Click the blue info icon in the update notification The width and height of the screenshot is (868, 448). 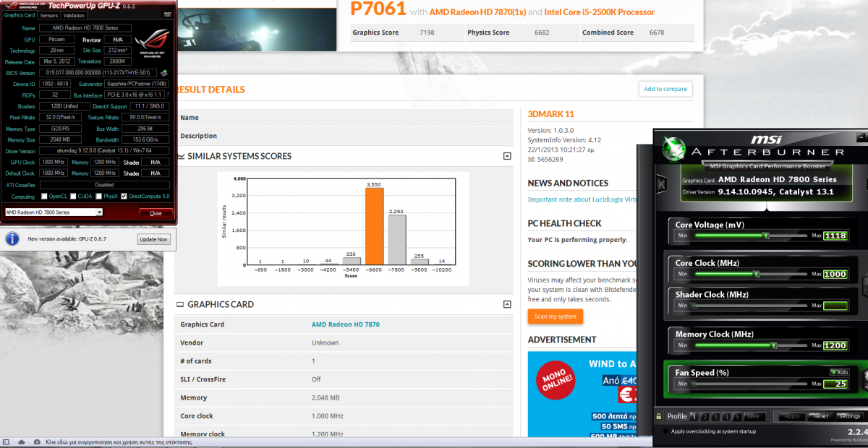pos(12,238)
